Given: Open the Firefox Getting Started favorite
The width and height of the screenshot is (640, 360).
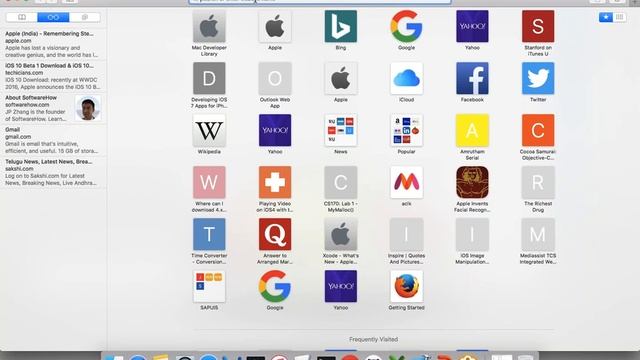Looking at the screenshot, I should (406, 286).
